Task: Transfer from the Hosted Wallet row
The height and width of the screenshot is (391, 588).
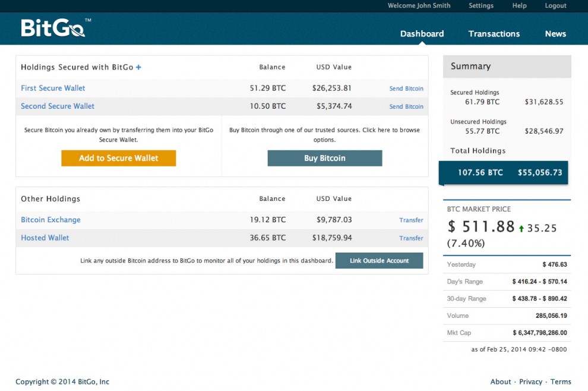Action: pyautogui.click(x=411, y=238)
